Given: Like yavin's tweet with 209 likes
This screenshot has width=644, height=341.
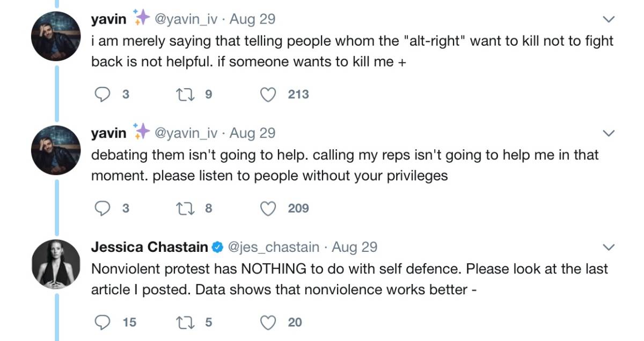Looking at the screenshot, I should click(x=267, y=208).
